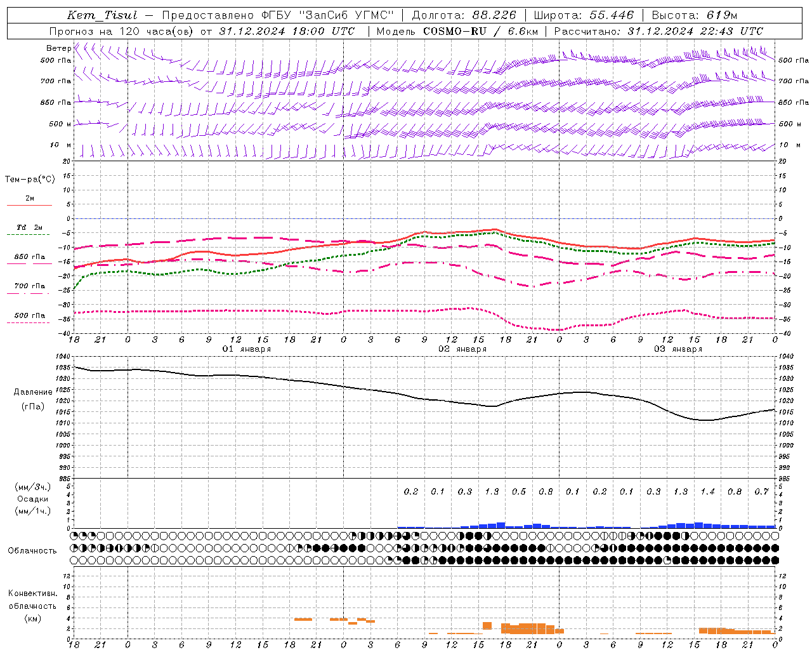Click the 500 м wind level label
The width and height of the screenshot is (812, 650).
tap(61, 124)
